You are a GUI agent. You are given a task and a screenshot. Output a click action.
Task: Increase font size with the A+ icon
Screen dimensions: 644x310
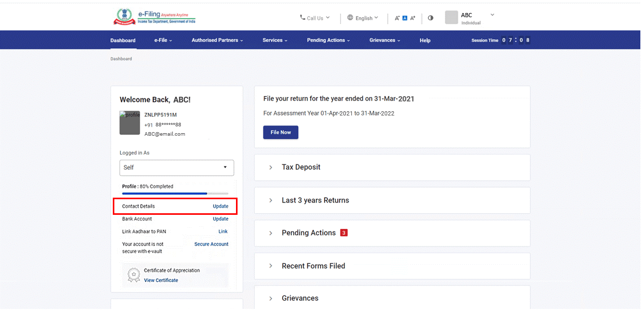point(413,18)
